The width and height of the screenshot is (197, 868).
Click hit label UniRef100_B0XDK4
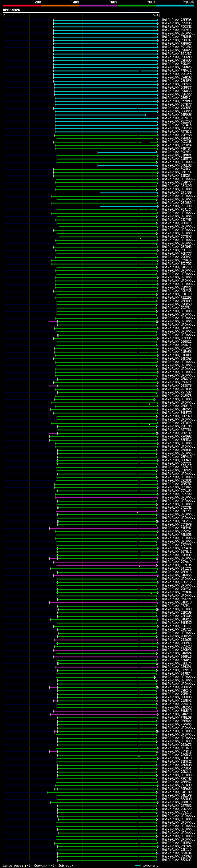(177, 169)
